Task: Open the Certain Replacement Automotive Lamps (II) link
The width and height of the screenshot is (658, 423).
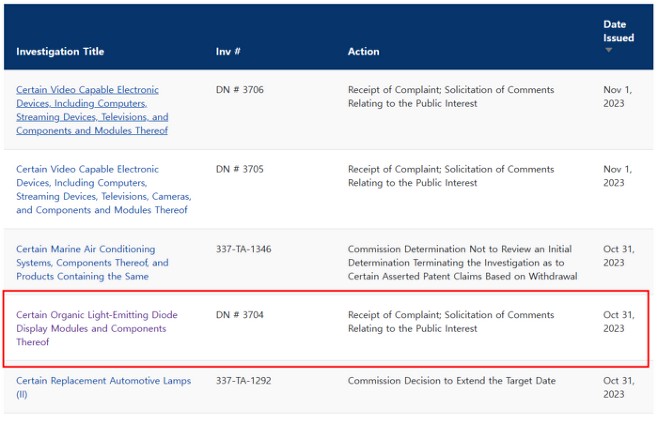Action: 104,387
